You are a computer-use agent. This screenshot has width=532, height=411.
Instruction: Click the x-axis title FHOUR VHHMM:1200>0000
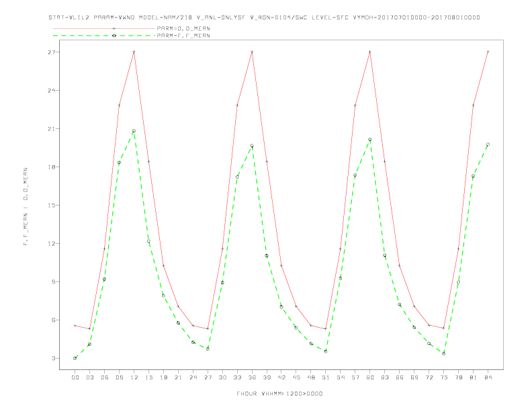279,394
